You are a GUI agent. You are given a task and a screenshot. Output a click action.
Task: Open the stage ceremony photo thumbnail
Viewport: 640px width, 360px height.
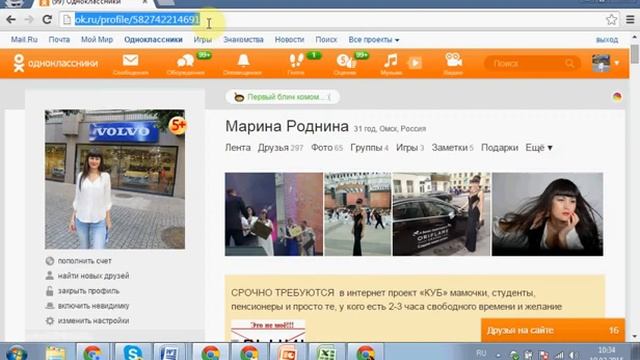click(x=274, y=214)
